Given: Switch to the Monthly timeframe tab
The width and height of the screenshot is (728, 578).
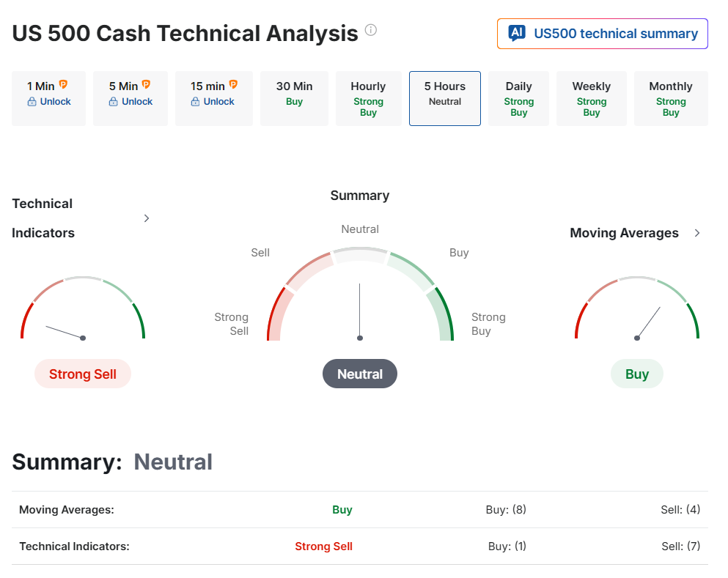Looking at the screenshot, I should click(671, 98).
